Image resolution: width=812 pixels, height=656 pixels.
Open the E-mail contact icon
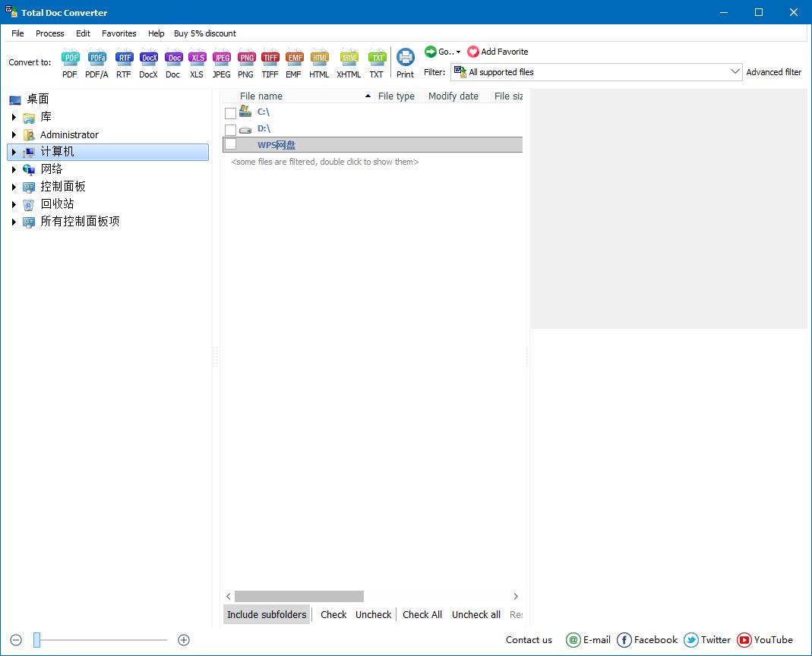click(x=573, y=640)
